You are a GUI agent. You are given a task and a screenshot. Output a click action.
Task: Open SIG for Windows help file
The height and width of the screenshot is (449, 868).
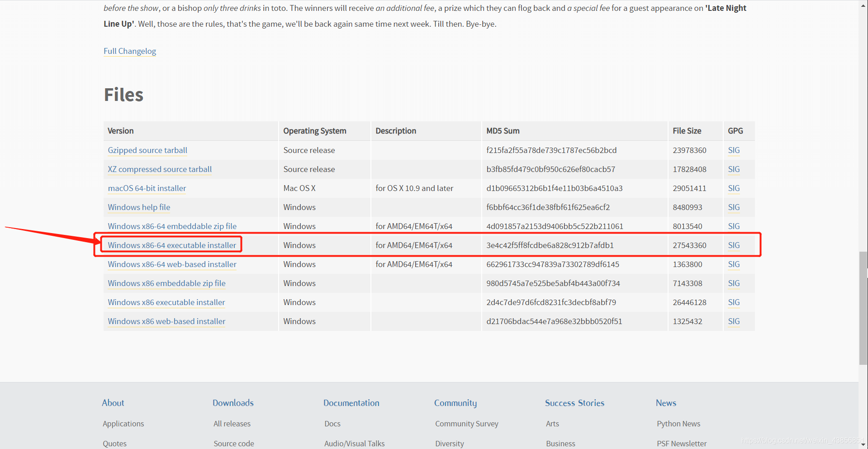point(734,207)
